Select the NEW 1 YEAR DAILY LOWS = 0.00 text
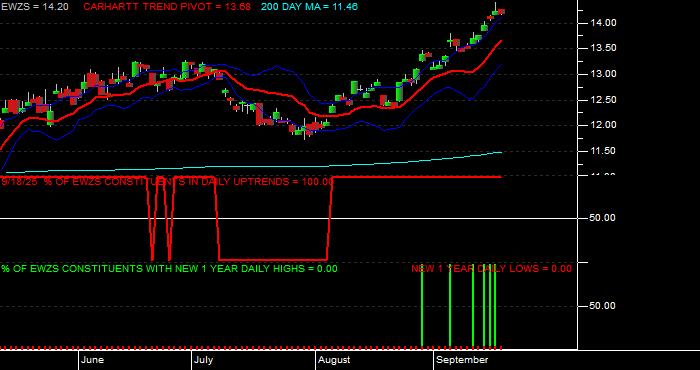Screen dimensions: 700x370 (491, 269)
